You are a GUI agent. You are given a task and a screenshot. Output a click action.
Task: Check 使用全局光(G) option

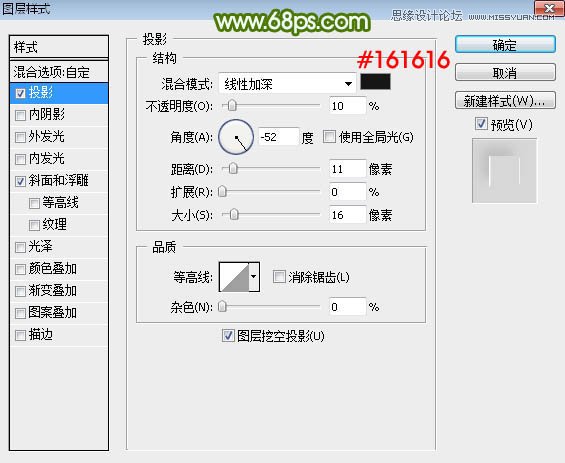[329, 137]
